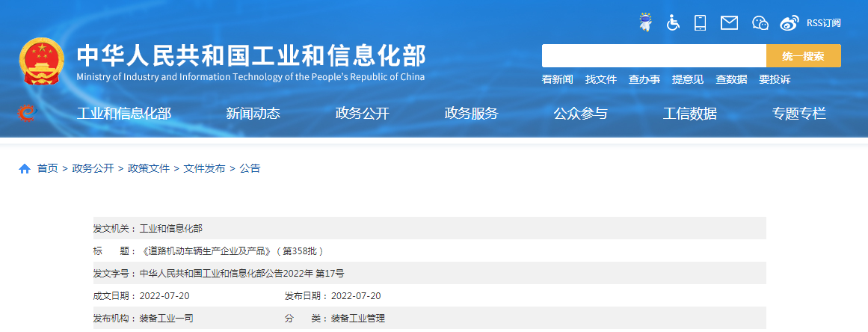The width and height of the screenshot is (868, 332).
Task: Click the red swirl icon beside navigation
Action: pyautogui.click(x=27, y=113)
